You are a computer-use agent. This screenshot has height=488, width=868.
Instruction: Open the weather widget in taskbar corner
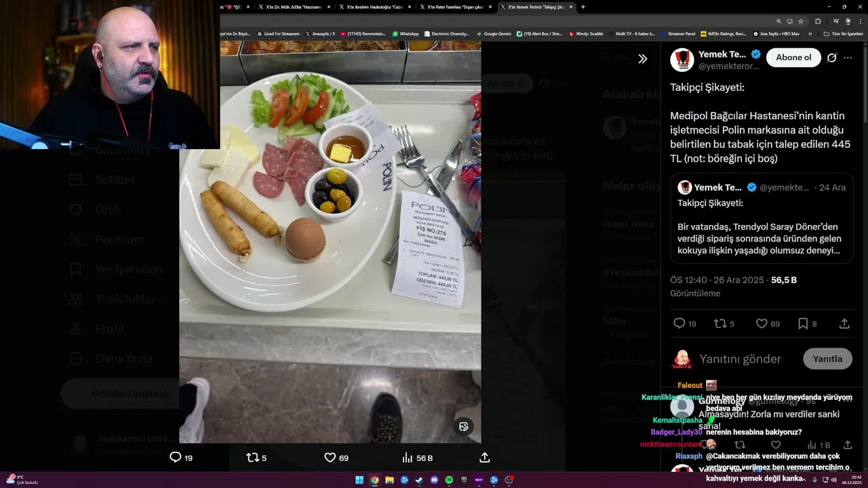pos(22,480)
